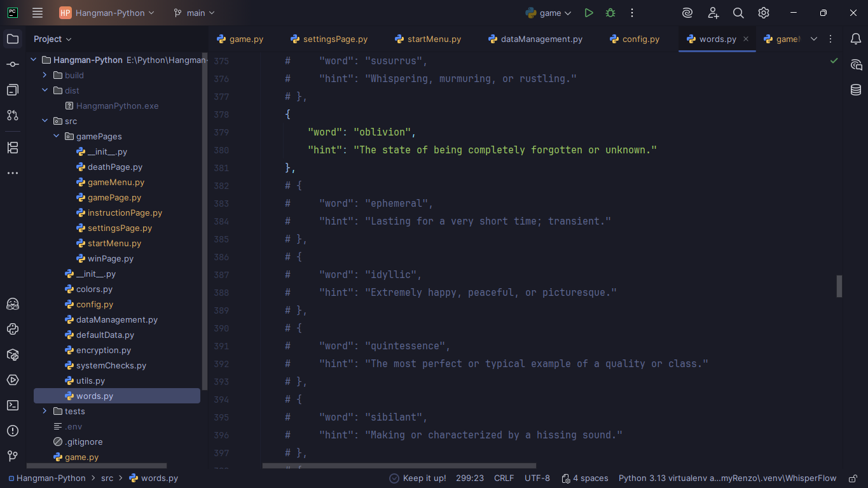Open the Hangman-Python project dropdown
The width and height of the screenshot is (868, 488).
(x=107, y=13)
